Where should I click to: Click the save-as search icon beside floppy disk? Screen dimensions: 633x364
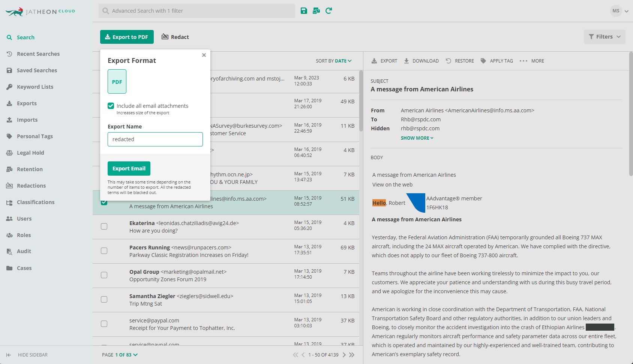coord(316,11)
